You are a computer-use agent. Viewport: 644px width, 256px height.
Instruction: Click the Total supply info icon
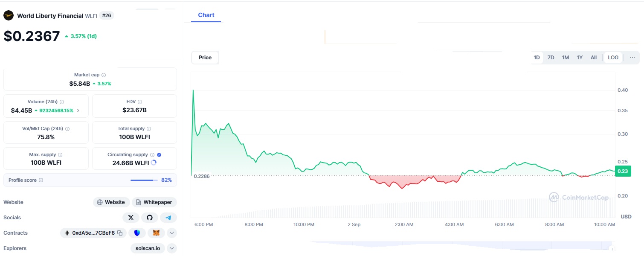149,128
